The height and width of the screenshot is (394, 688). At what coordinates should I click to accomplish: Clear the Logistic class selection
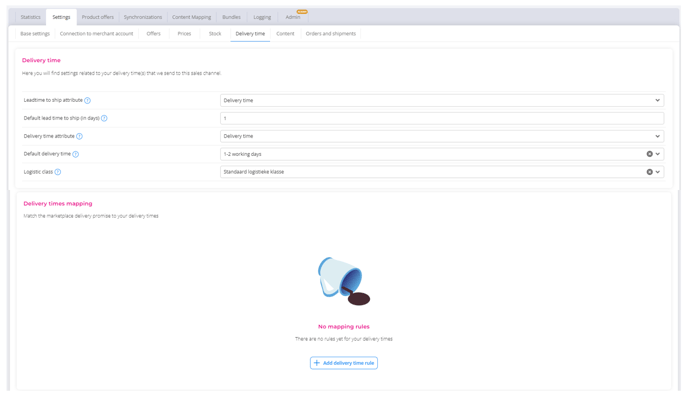coord(649,172)
